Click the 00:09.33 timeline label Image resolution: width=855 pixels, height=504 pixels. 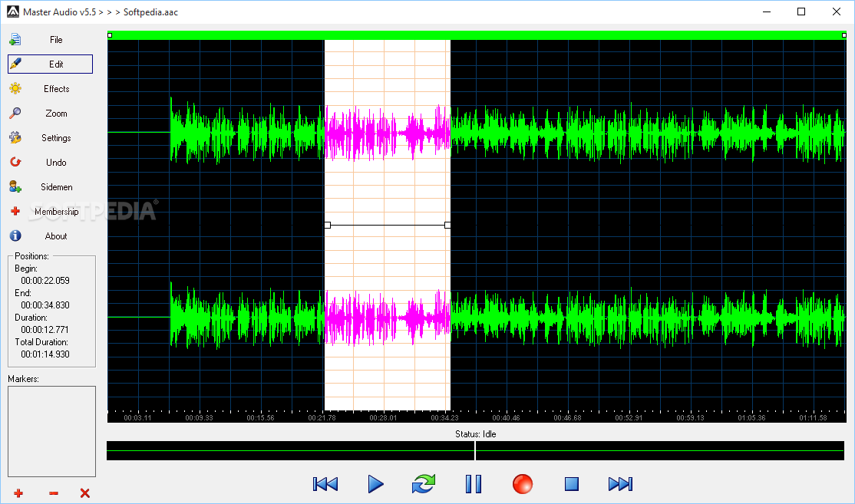(x=199, y=418)
